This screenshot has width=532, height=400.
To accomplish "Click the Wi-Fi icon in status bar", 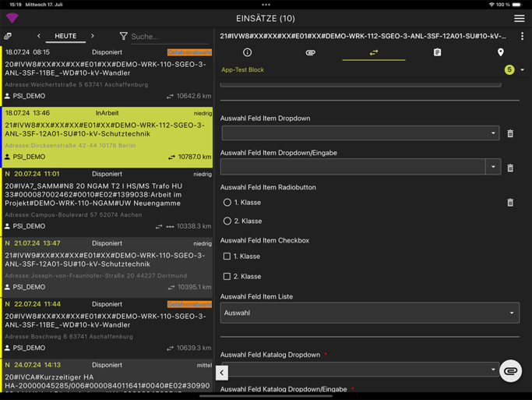I will [491, 5].
